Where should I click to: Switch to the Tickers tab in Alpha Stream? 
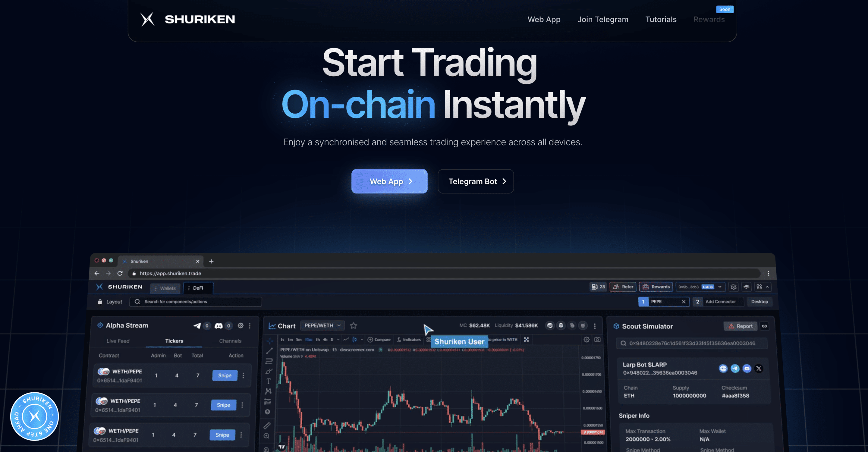174,341
